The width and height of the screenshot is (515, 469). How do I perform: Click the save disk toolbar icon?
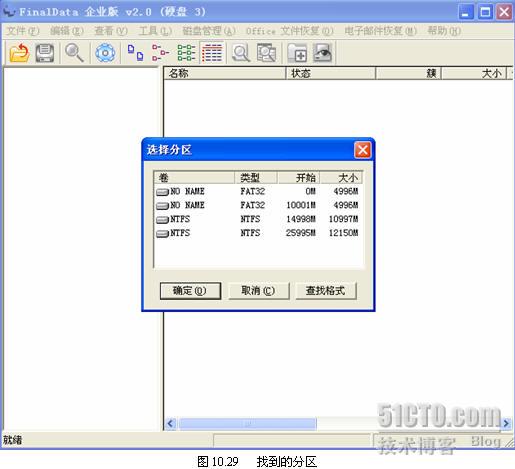45,53
